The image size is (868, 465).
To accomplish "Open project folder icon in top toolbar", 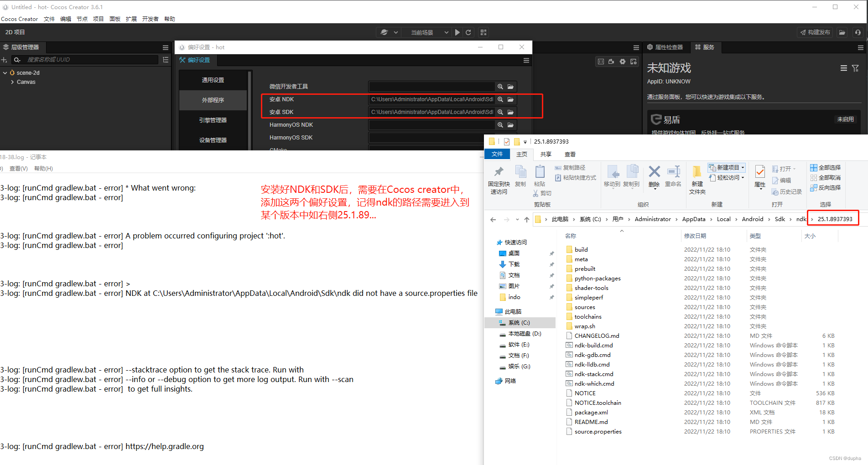I will tap(842, 32).
